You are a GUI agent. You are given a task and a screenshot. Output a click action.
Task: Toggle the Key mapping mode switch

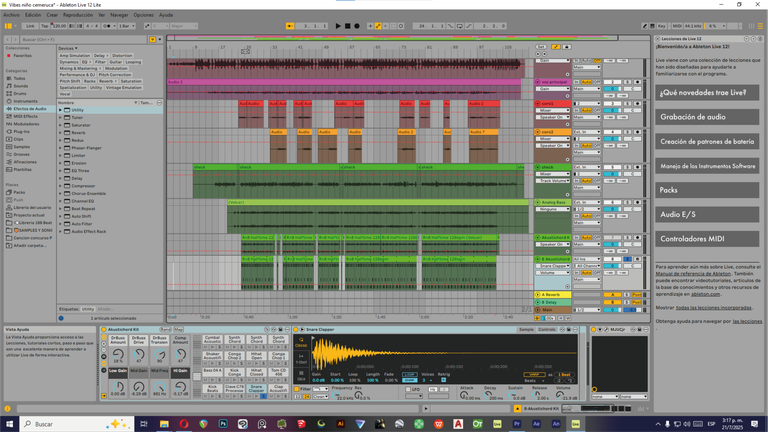661,26
